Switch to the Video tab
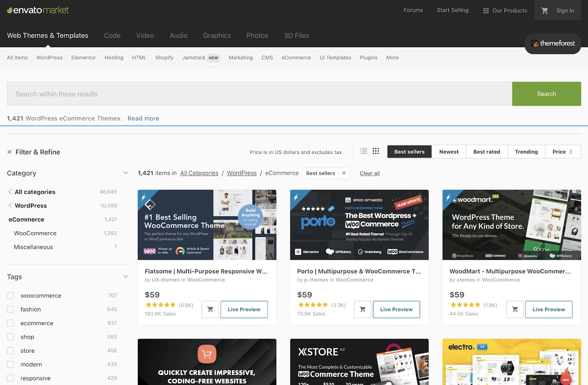The height and width of the screenshot is (385, 588). (x=145, y=36)
